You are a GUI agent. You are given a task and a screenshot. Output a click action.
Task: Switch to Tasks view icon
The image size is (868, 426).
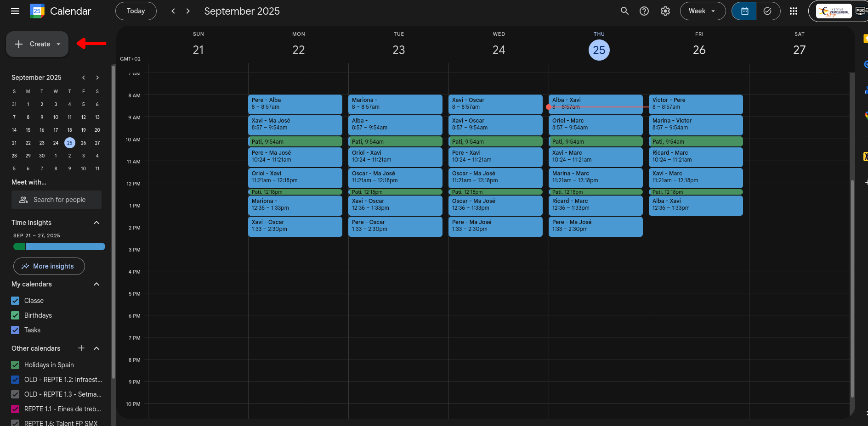pyautogui.click(x=767, y=11)
